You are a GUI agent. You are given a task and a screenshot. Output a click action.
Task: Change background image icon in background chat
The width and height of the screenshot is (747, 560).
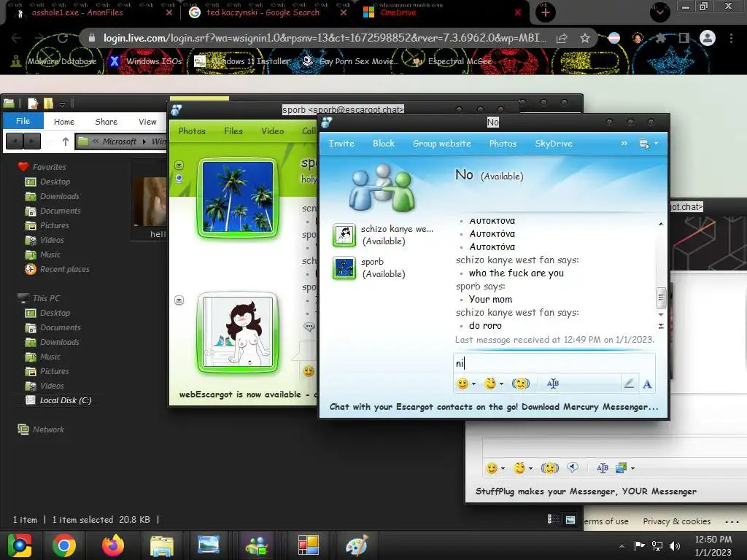point(621,468)
